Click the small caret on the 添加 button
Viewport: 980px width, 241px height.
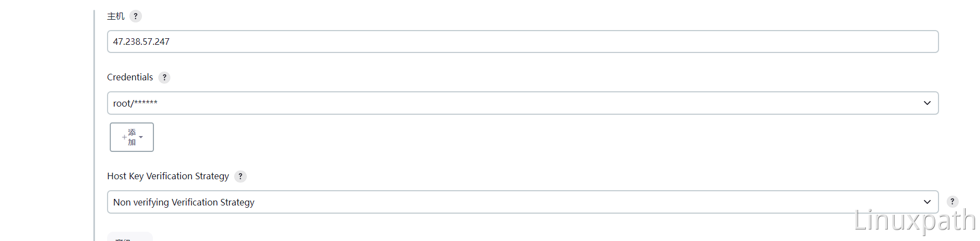(x=141, y=137)
